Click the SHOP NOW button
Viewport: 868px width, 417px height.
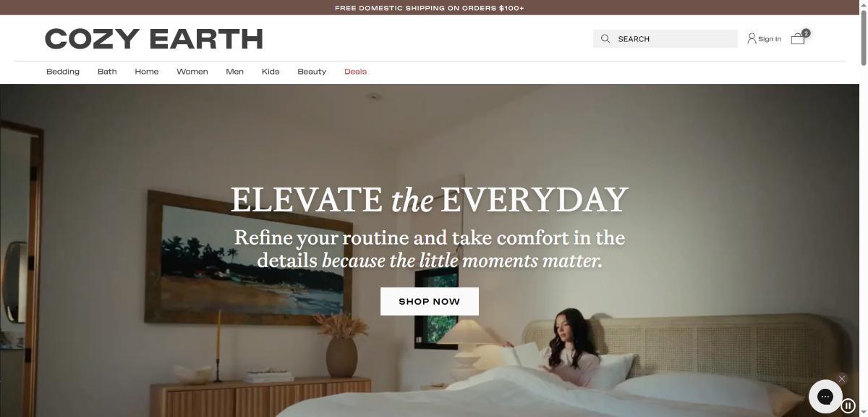(x=430, y=301)
